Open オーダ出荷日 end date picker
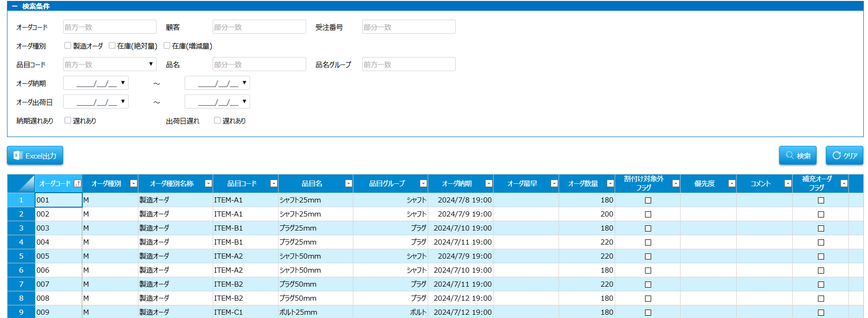Image resolution: width=868 pixels, height=318 pixels. tap(244, 101)
